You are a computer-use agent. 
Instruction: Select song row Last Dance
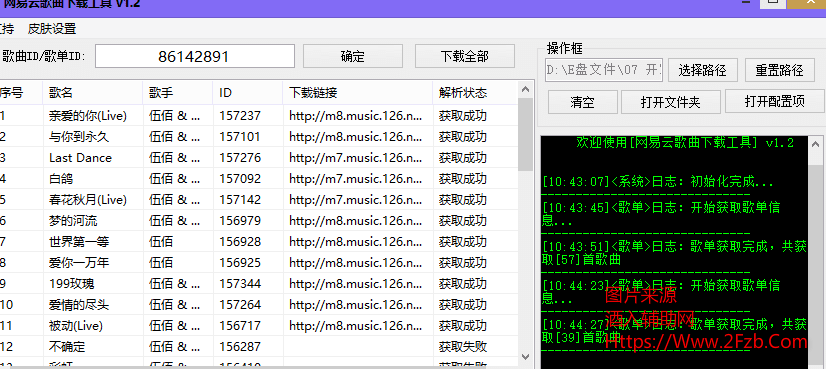(259, 158)
